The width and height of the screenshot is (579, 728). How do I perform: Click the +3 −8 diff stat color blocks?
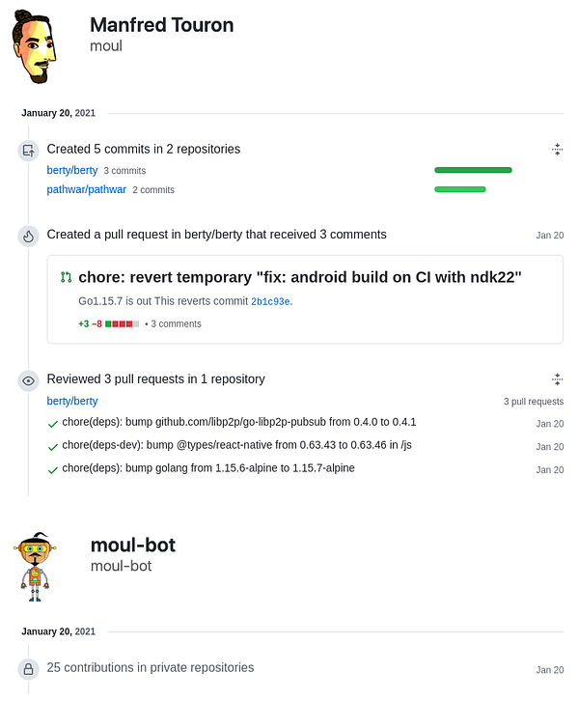122,324
